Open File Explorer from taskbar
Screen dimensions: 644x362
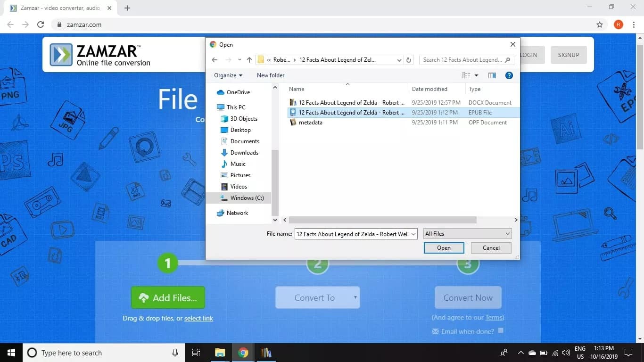[x=220, y=353]
